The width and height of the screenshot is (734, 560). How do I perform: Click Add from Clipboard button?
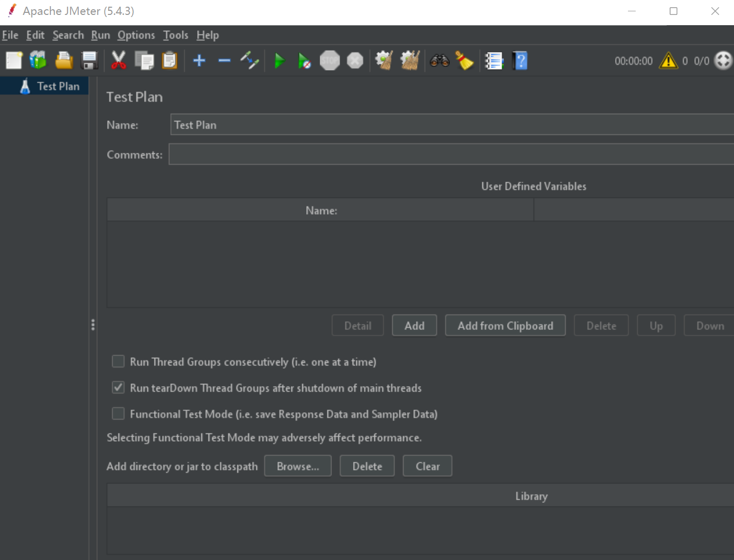[x=505, y=325]
